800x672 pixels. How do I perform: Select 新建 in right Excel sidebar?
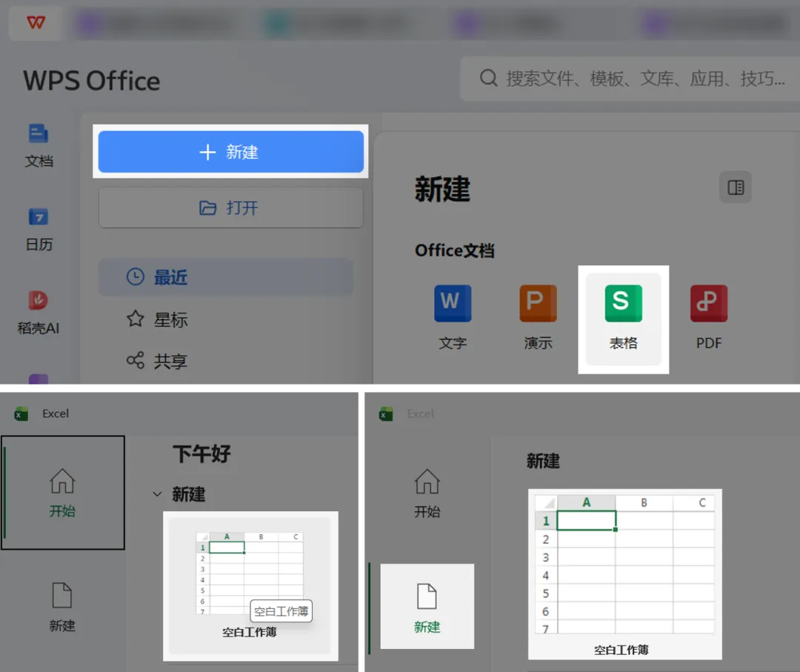427,606
